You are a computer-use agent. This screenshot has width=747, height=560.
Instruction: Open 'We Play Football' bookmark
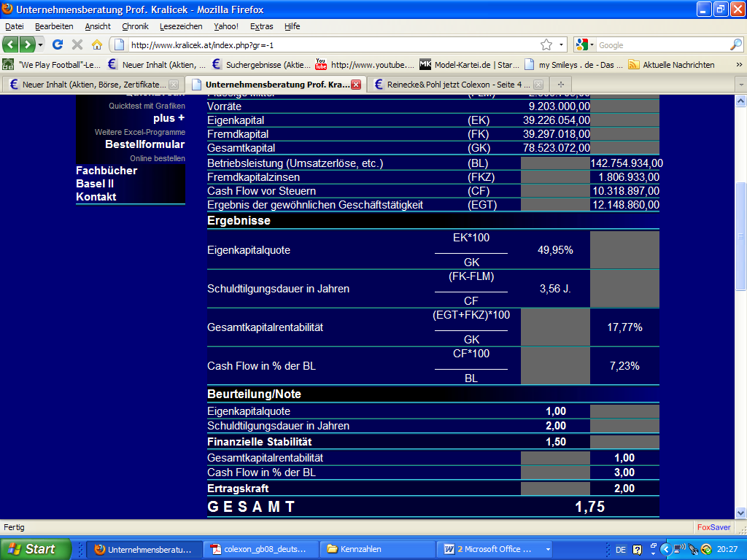click(x=52, y=65)
